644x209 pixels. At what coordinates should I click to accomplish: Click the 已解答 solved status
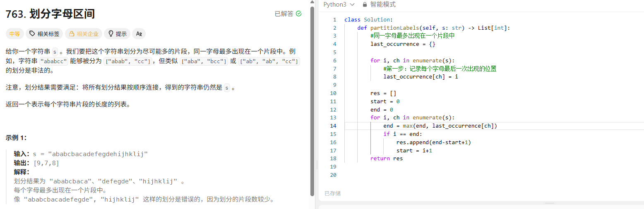click(x=288, y=14)
